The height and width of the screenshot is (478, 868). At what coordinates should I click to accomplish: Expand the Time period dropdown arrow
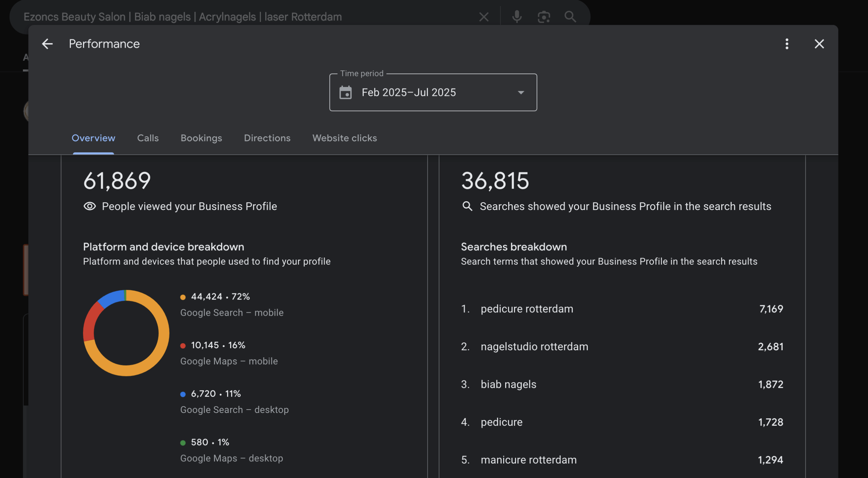(x=521, y=92)
